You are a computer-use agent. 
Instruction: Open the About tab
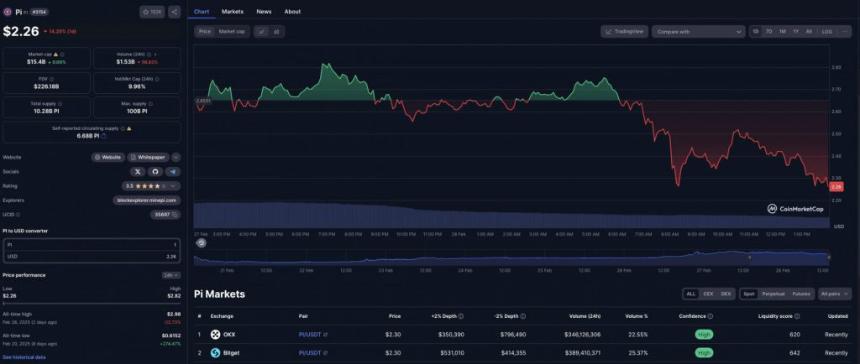click(x=292, y=12)
